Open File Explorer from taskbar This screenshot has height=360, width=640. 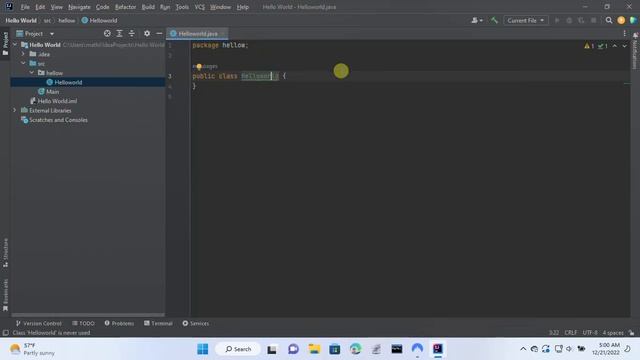click(314, 349)
